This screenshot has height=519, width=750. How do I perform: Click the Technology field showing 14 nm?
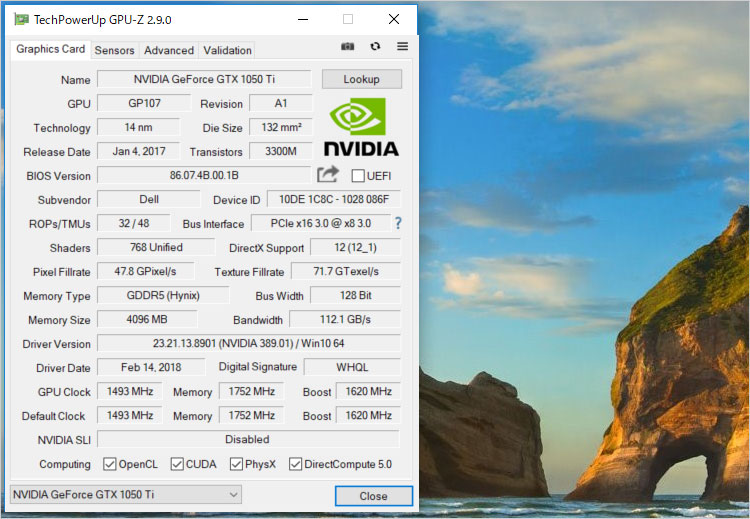tap(139, 127)
